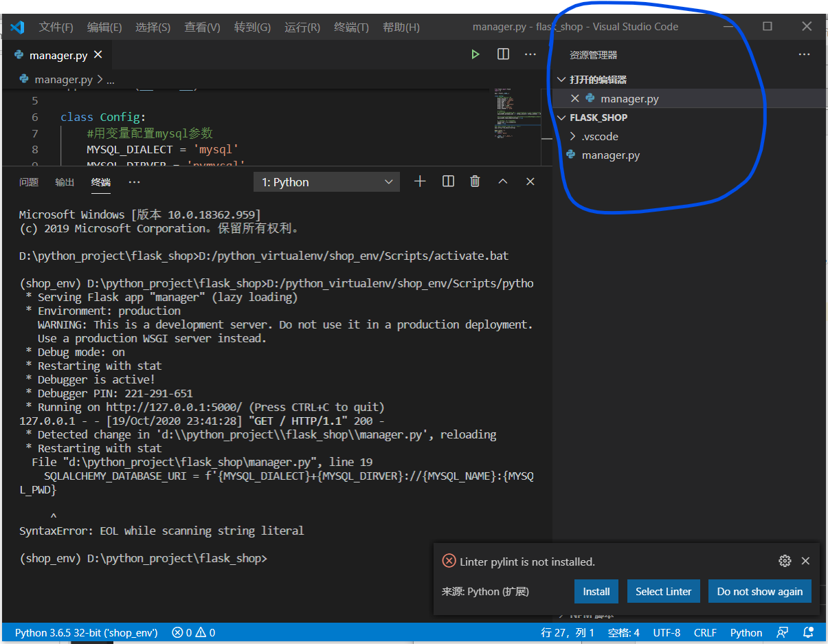Screen dimensions: 828x644
Task: Click the Select Linter button
Action: click(663, 592)
